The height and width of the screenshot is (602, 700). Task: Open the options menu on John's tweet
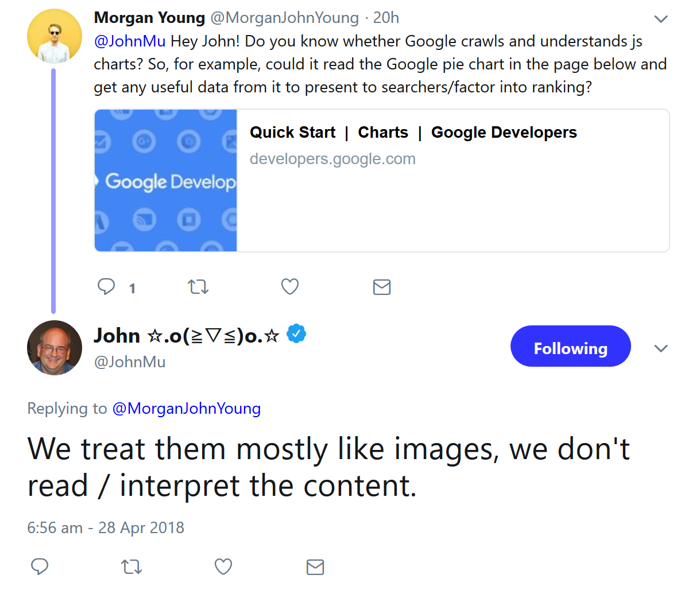661,348
